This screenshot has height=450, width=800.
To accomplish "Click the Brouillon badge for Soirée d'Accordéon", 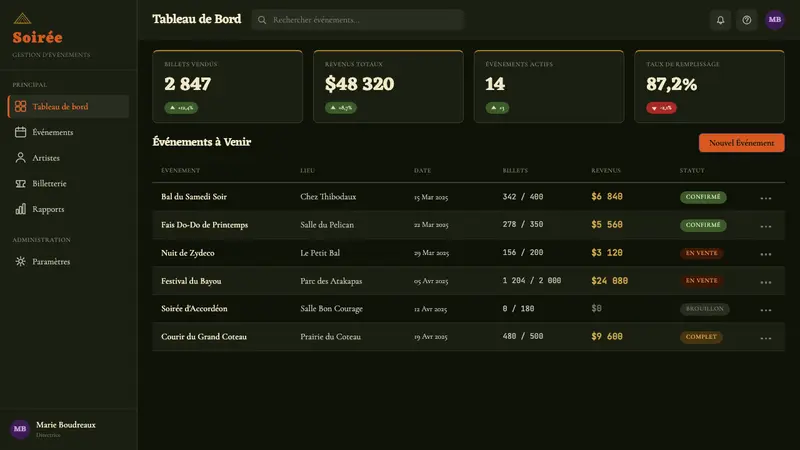I will point(705,309).
